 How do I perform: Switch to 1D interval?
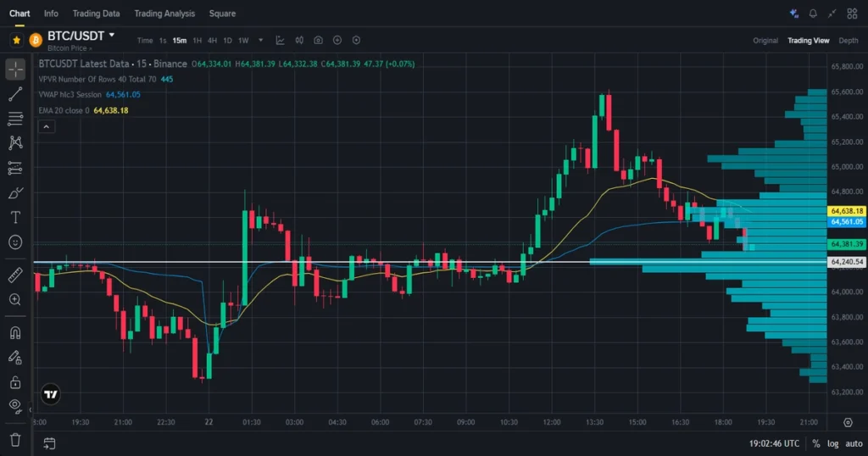tap(227, 41)
